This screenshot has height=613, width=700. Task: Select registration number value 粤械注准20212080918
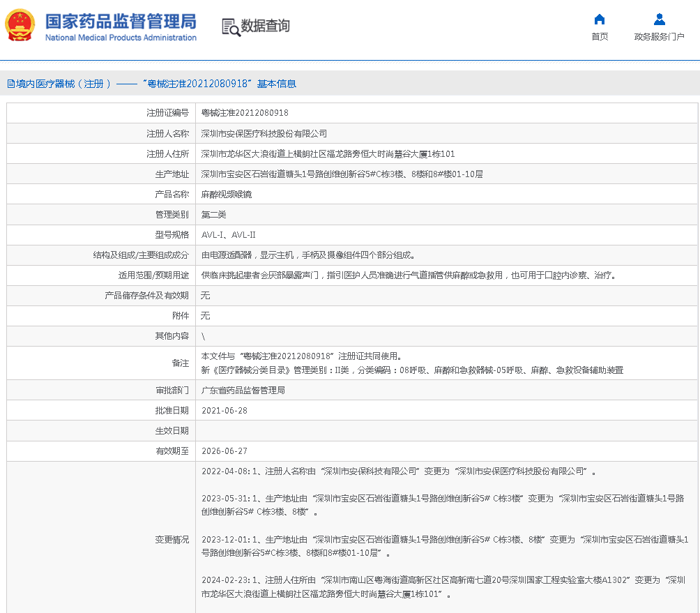[245, 113]
